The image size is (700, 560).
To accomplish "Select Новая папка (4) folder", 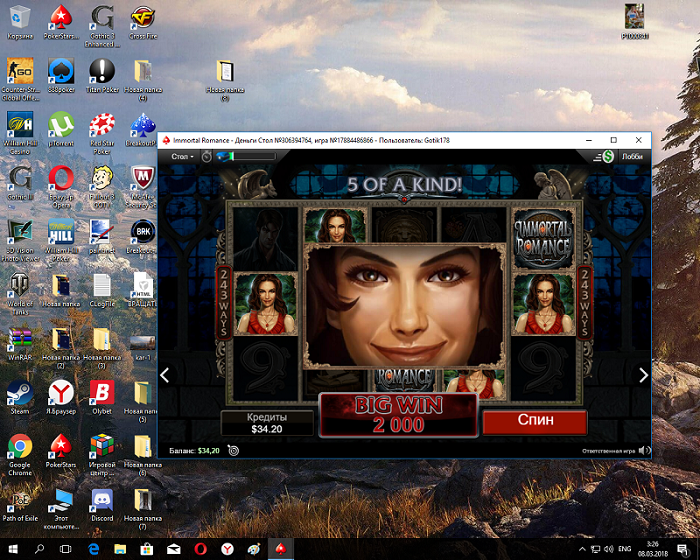I will (143, 79).
